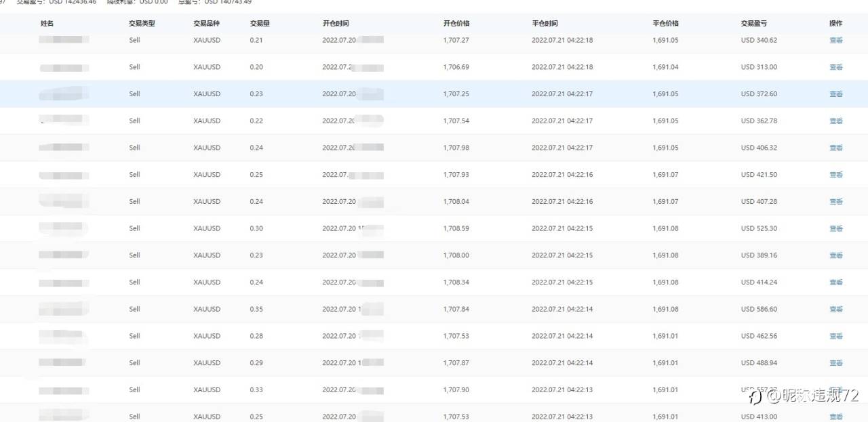View details of the USD 421.50 trade
The height and width of the screenshot is (422, 868).
click(x=836, y=175)
